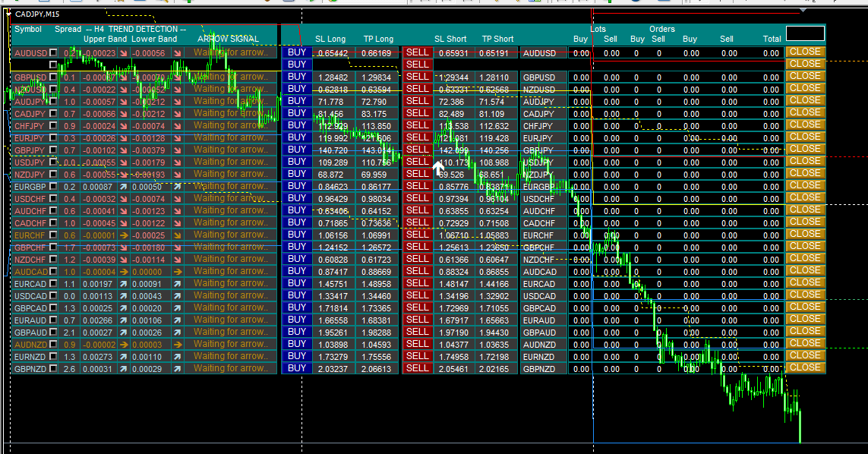Click the CADCHF lower band down-trend arrow
The height and width of the screenshot is (454, 868).
177,223
